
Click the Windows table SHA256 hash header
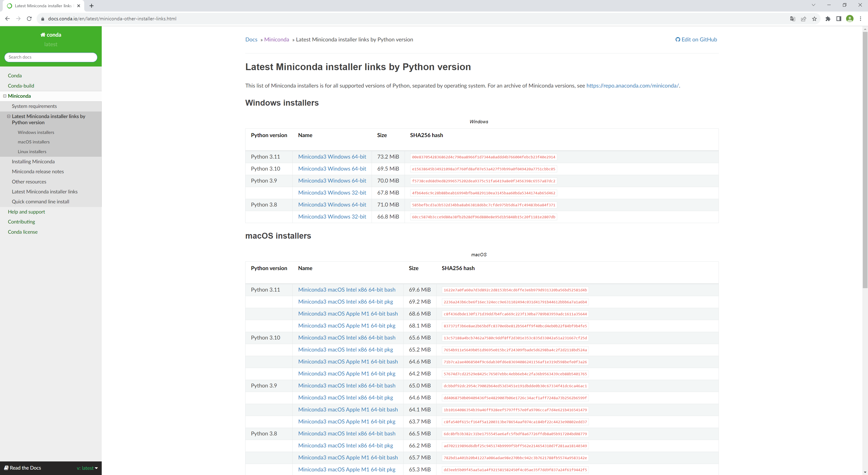coord(426,135)
